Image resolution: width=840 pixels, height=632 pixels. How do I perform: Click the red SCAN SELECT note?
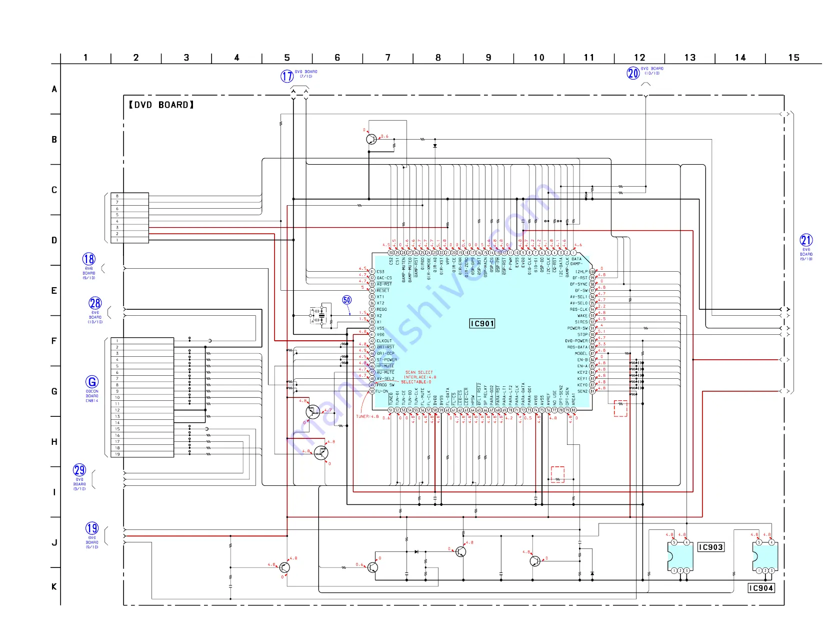coord(419,377)
